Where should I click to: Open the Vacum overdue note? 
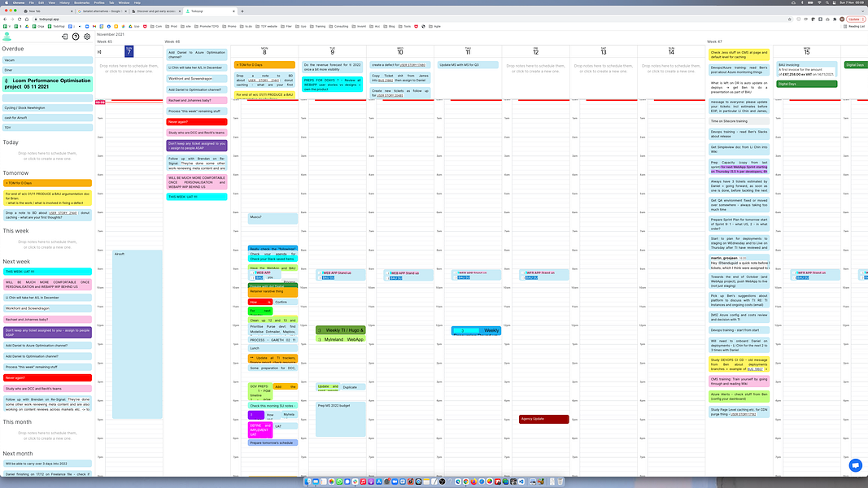(47, 59)
